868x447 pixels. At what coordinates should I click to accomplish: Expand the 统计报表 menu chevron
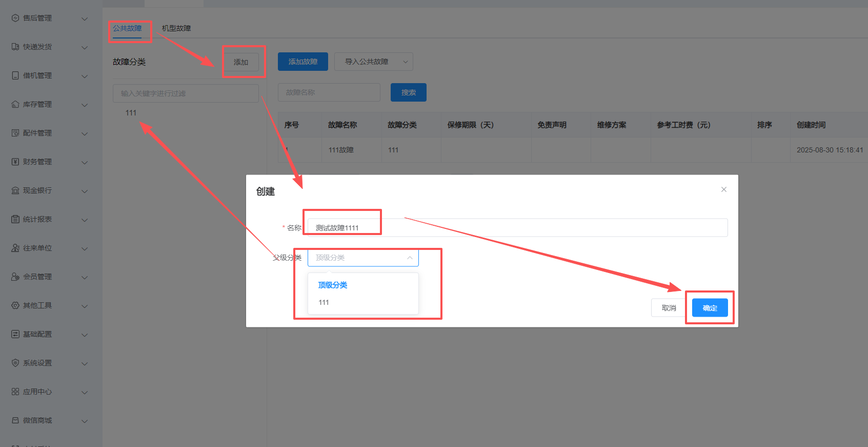pyautogui.click(x=85, y=220)
